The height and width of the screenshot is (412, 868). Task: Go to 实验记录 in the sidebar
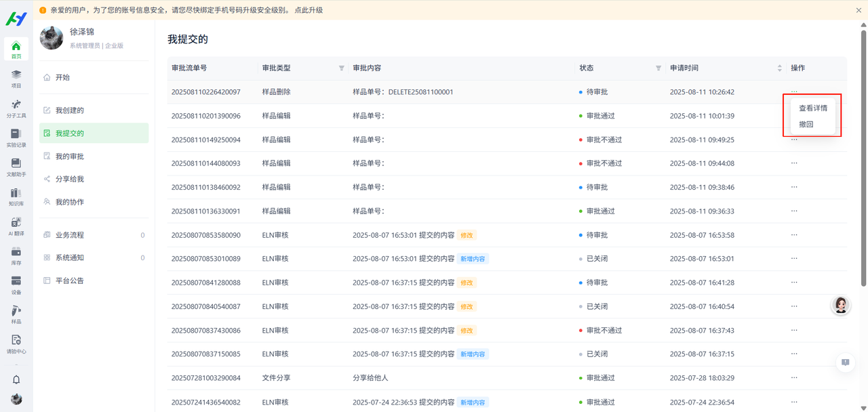click(x=16, y=138)
